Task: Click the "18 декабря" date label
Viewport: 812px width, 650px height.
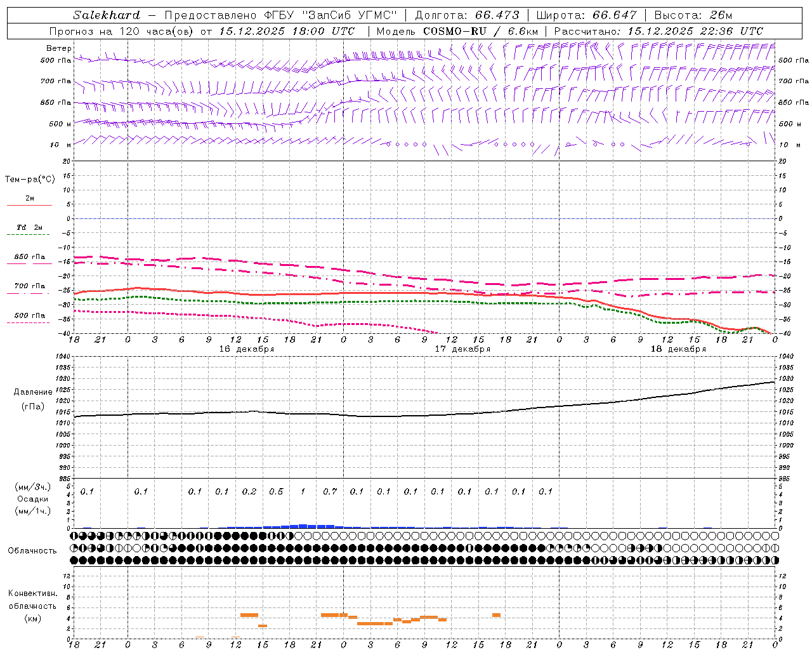Action: point(678,349)
